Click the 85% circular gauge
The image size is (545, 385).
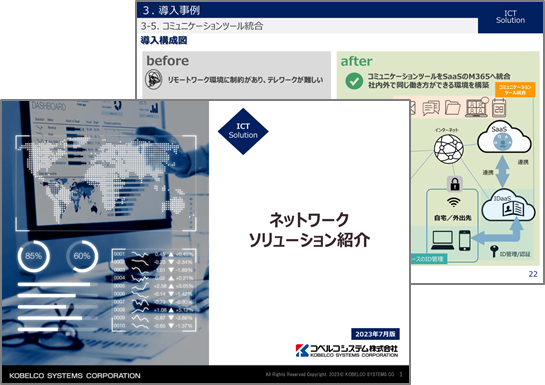(x=33, y=256)
